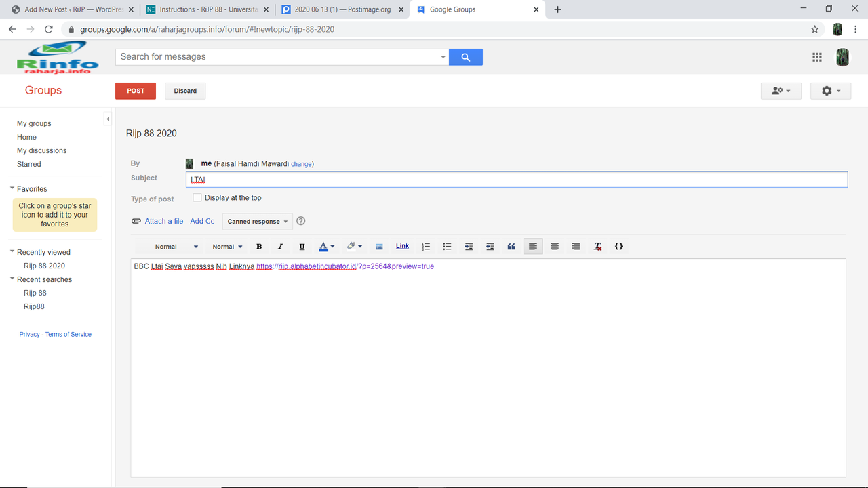Click the Rinfo raharja.info logo

[58, 57]
